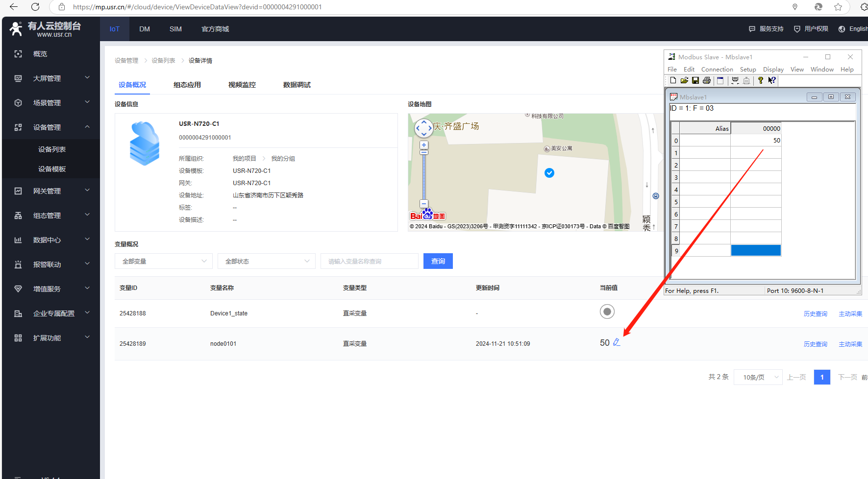868x479 pixels.
Task: Click Save icon in Modbus Slave toolbar
Action: pyautogui.click(x=695, y=80)
